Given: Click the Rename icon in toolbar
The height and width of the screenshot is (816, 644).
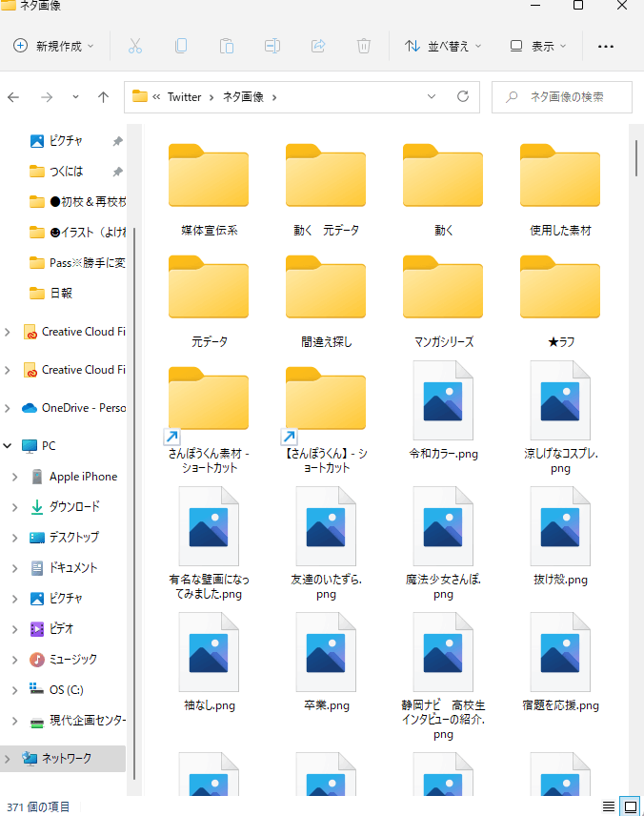Looking at the screenshot, I should tap(272, 47).
